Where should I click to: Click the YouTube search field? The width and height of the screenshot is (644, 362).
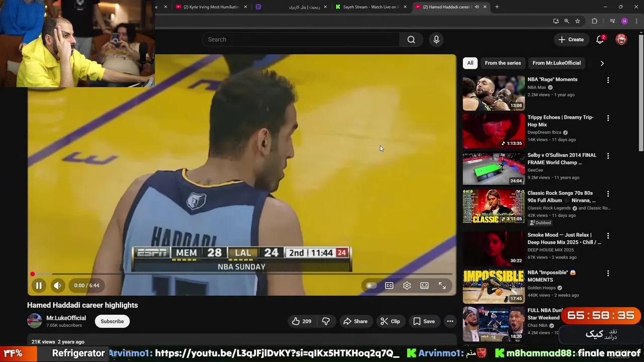(x=301, y=39)
